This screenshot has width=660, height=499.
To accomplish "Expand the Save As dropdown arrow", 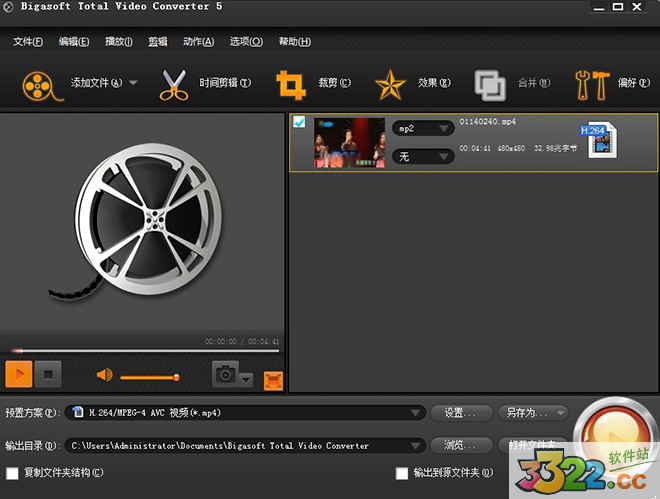I will 560,413.
